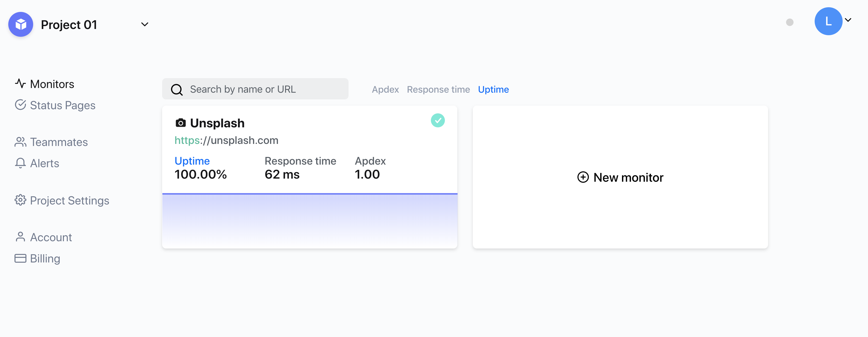Click the Project 01 cube logo icon
The width and height of the screenshot is (868, 337).
tap(20, 25)
